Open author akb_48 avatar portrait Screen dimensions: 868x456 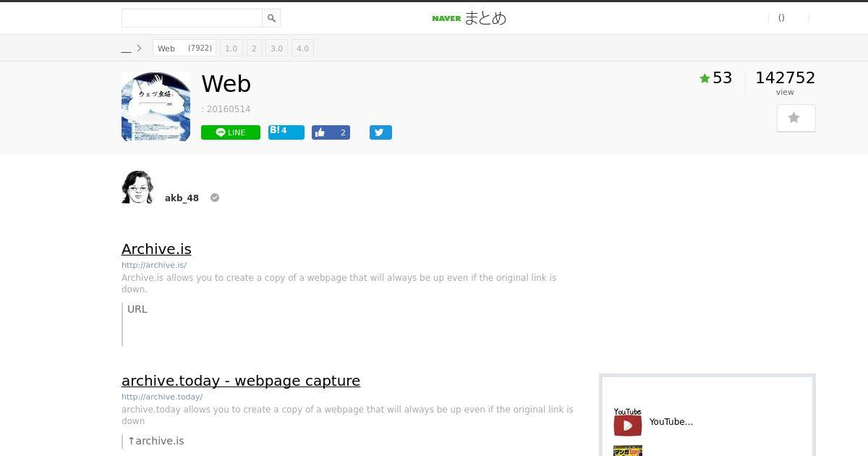click(137, 187)
